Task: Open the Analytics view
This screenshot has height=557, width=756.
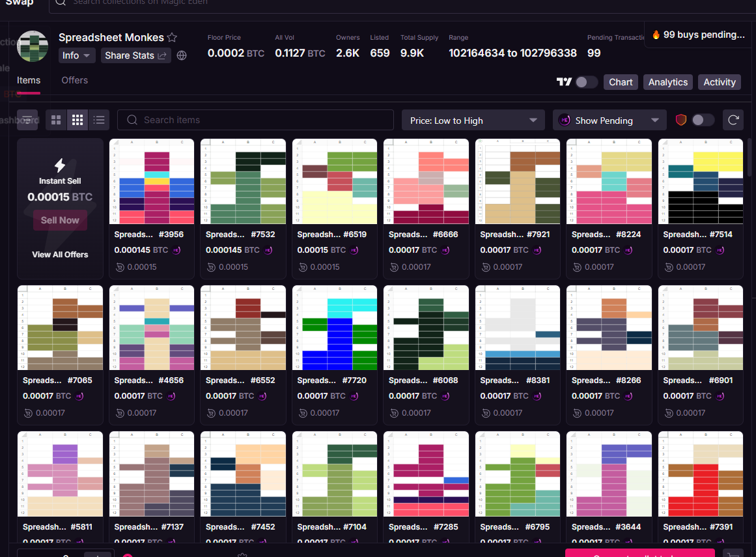Action: (x=668, y=82)
